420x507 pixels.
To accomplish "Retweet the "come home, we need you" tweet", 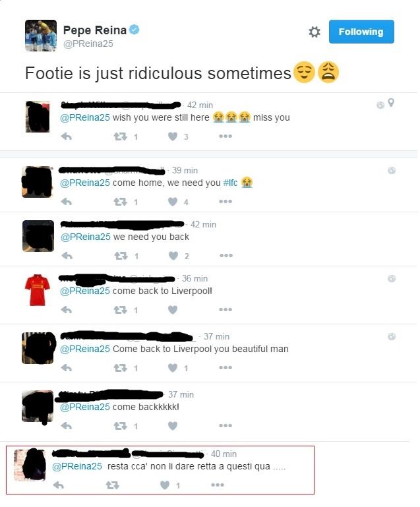I will pos(120,202).
